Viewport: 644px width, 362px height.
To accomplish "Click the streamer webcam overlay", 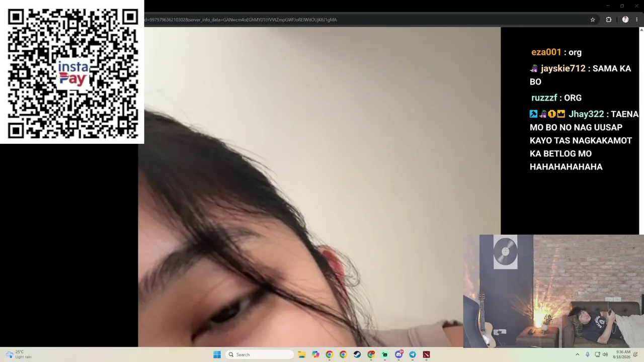I will tap(553, 291).
